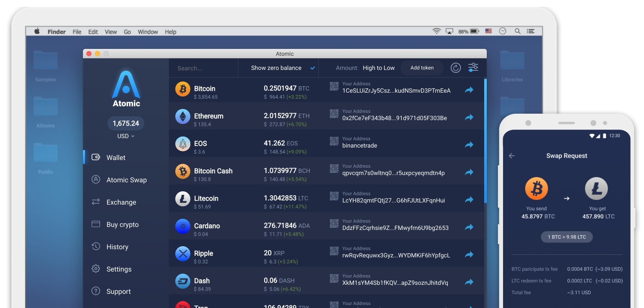Tap the 1 BTC = 9.98 LTC pill
644x308 pixels.
click(567, 237)
